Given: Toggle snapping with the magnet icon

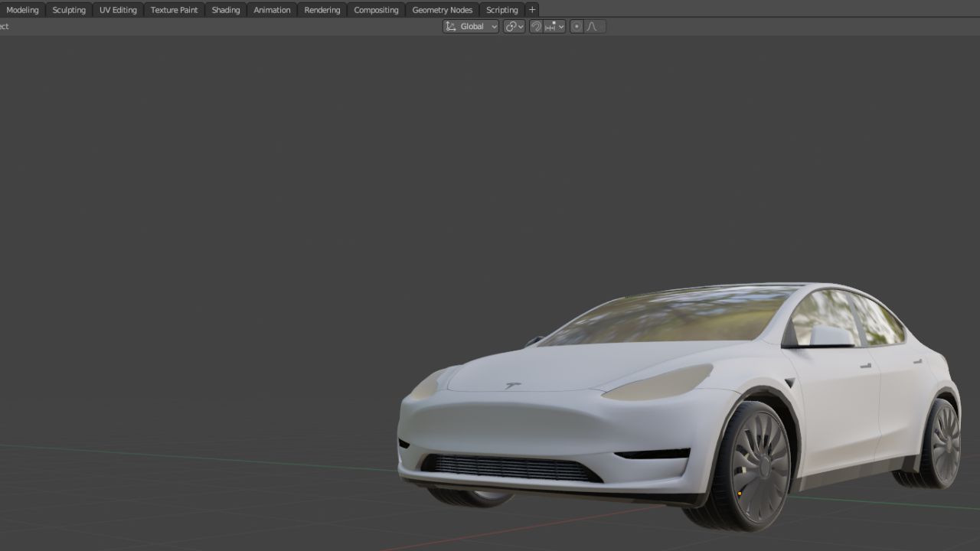Looking at the screenshot, I should point(536,27).
